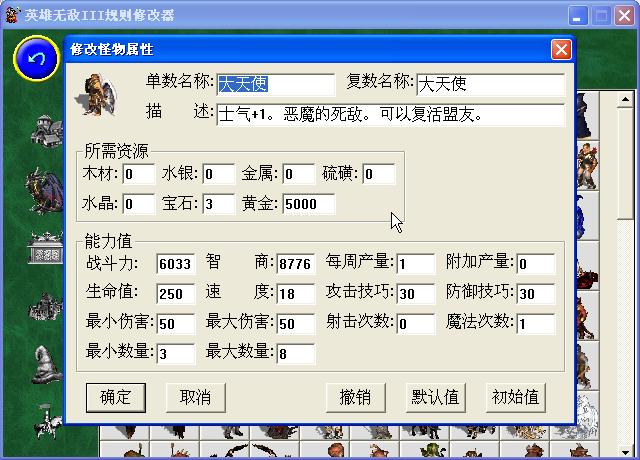
Task: Click the 黄金 gold cost field
Action: (309, 204)
